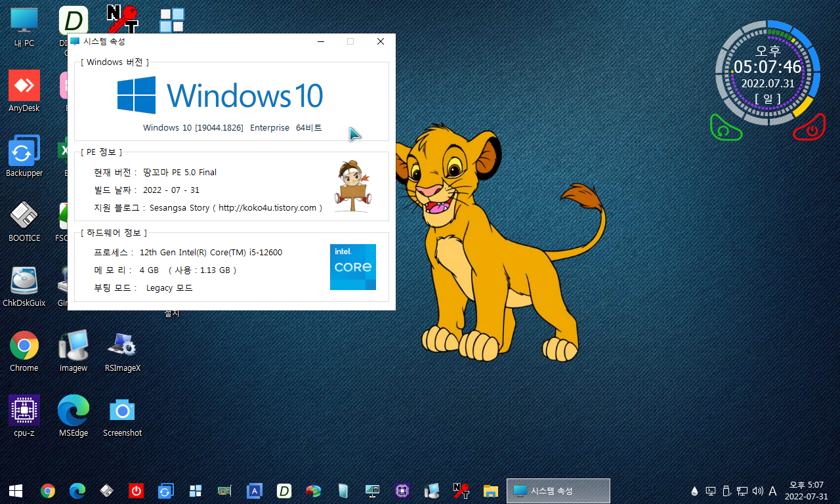This screenshot has width=840, height=504.
Task: Click the display tray icon
Action: tap(711, 491)
